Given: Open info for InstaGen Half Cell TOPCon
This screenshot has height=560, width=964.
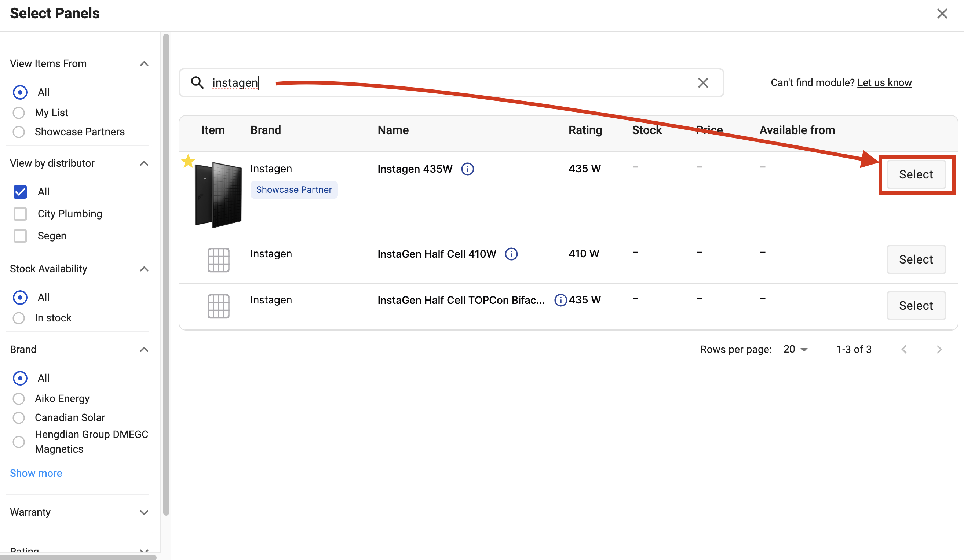Looking at the screenshot, I should 560,300.
